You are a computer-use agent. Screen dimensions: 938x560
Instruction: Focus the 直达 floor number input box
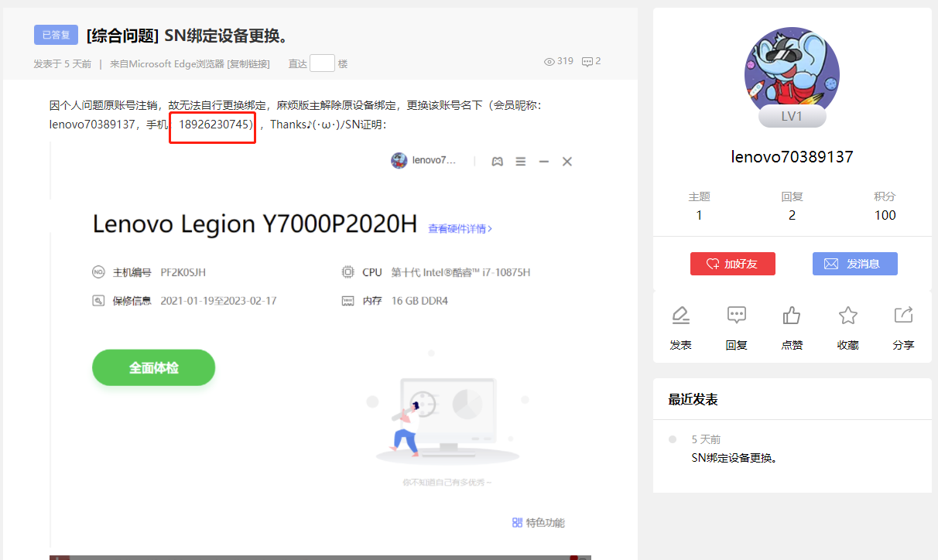[x=322, y=63]
